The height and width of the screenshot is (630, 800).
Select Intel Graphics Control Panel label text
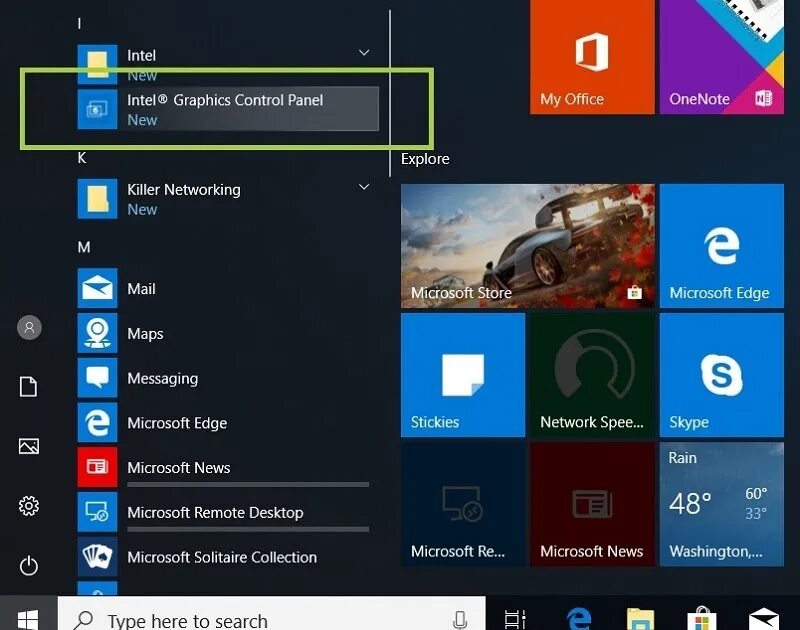click(x=225, y=100)
